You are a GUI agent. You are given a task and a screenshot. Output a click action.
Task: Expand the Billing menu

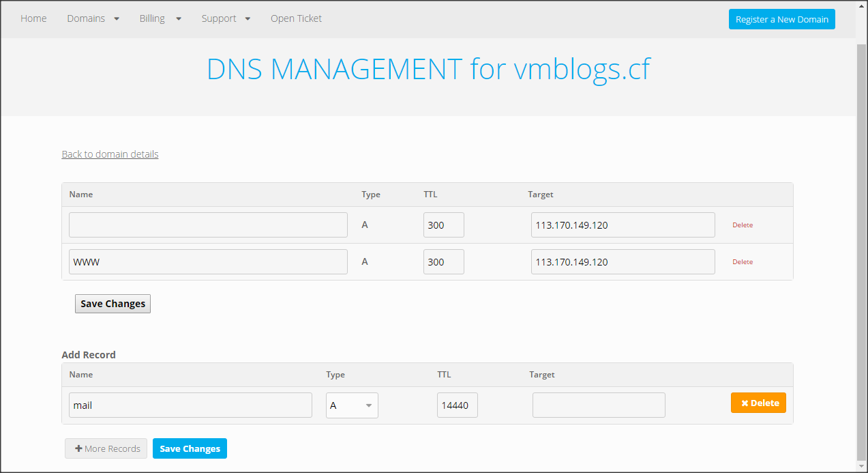[160, 18]
